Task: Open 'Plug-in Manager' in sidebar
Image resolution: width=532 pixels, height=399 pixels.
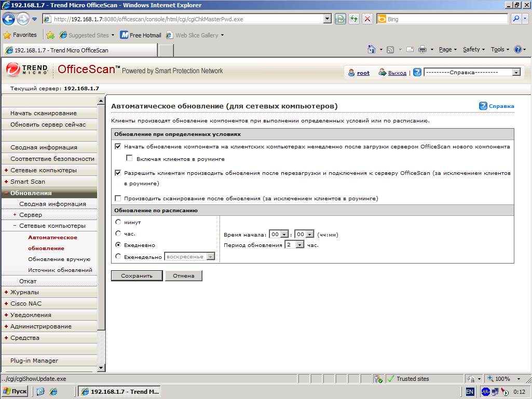Action: point(34,361)
